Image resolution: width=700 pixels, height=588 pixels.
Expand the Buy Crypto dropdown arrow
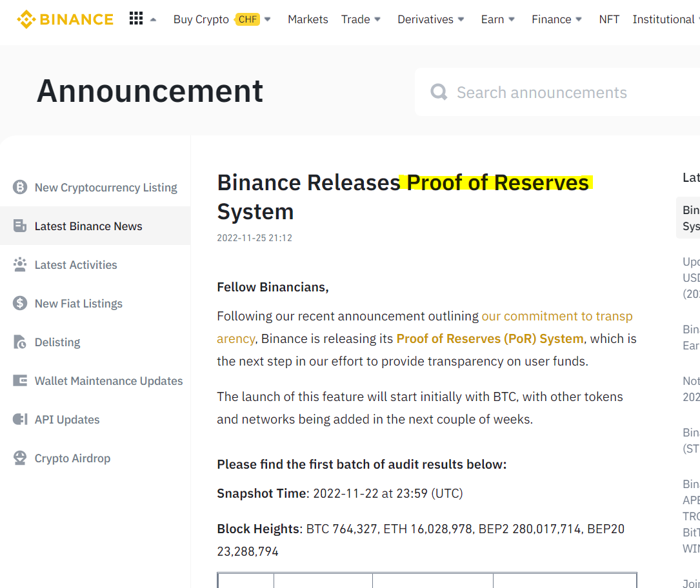[268, 19]
